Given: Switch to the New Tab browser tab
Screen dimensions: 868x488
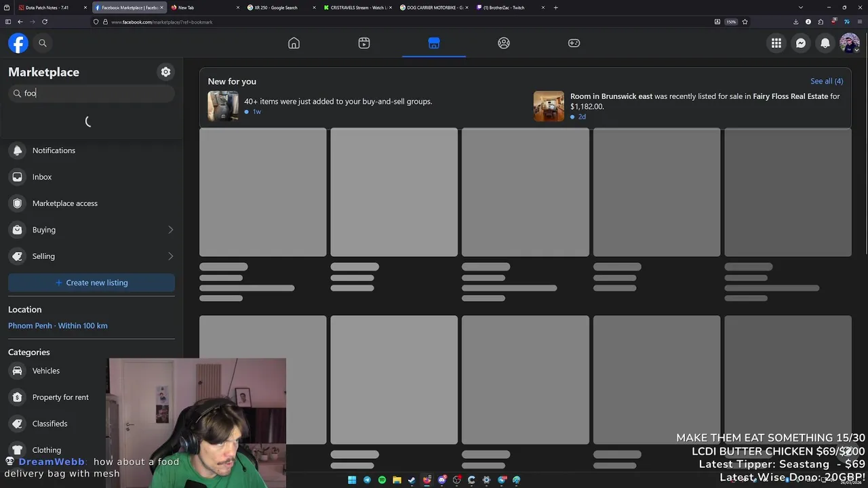Looking at the screenshot, I should pos(203,7).
